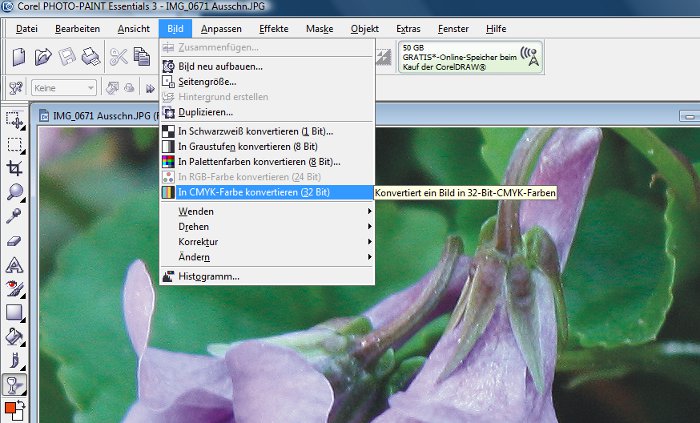Open the Objekt menu
The width and height of the screenshot is (700, 423).
(x=364, y=29)
